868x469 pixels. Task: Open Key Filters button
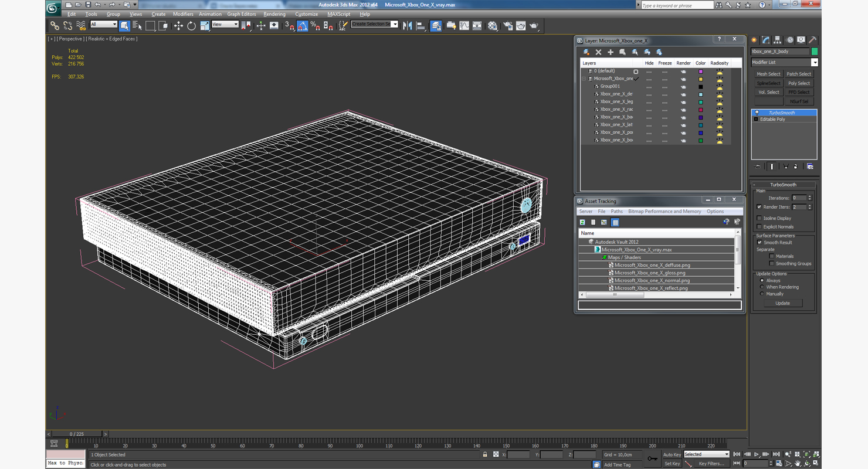coord(711,464)
